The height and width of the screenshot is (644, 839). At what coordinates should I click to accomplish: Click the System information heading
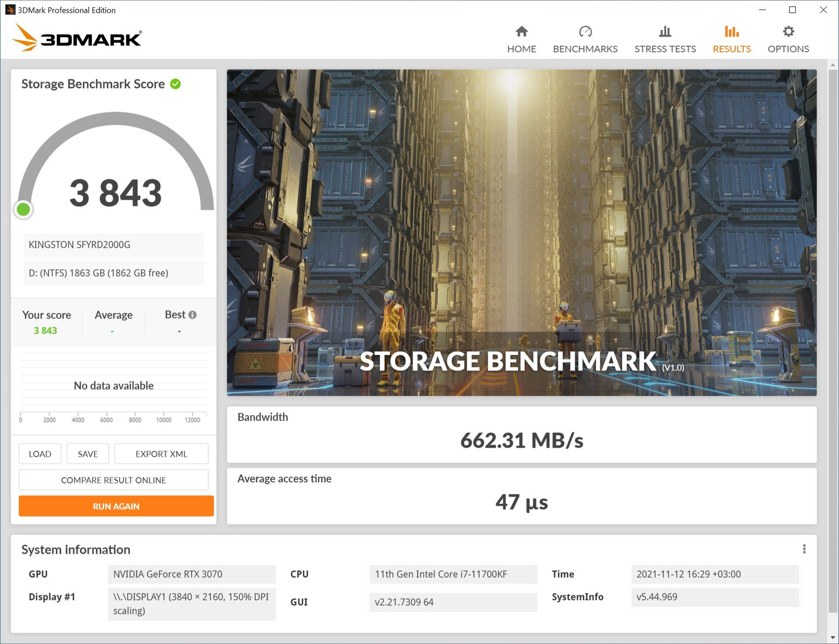coord(76,550)
